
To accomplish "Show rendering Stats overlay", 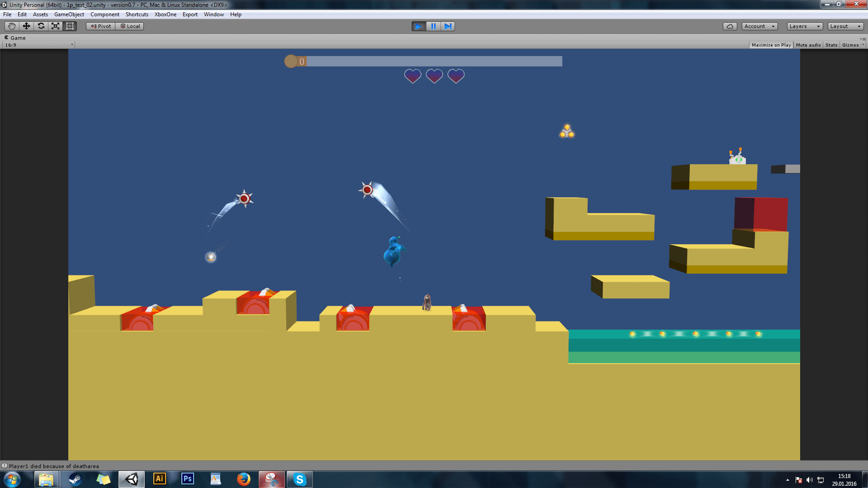I will point(831,45).
